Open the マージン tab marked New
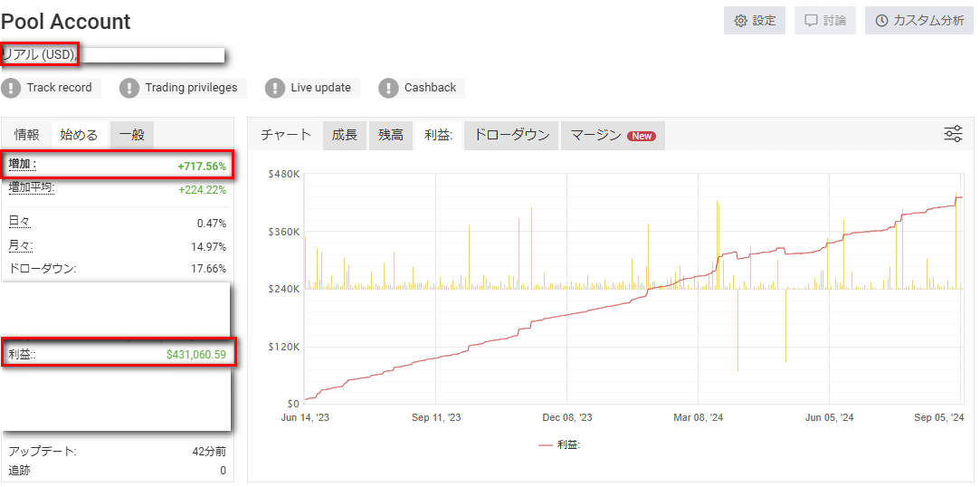The image size is (980, 487). click(x=612, y=135)
